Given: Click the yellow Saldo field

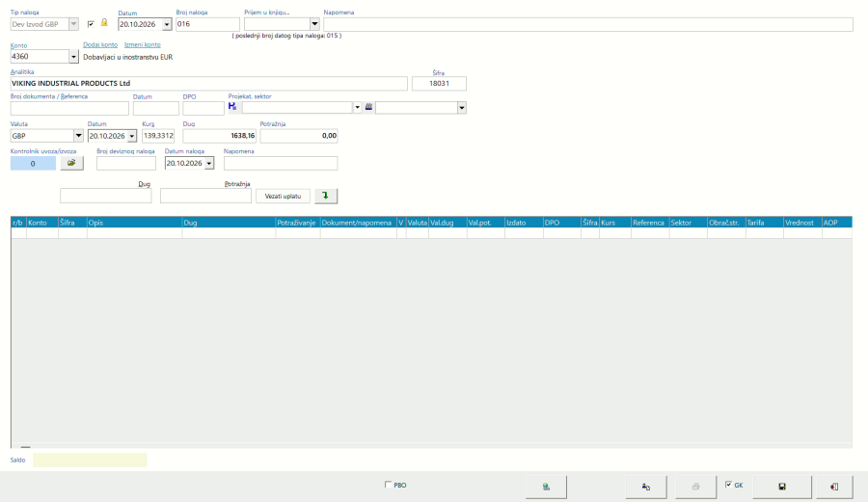Looking at the screenshot, I should pyautogui.click(x=91, y=460).
